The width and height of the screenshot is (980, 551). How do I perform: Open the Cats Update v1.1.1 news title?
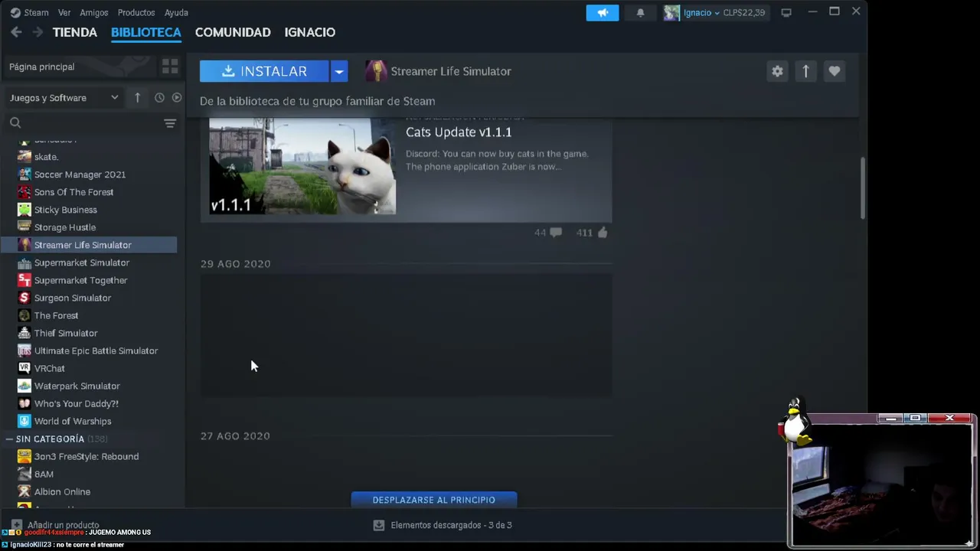coord(459,132)
